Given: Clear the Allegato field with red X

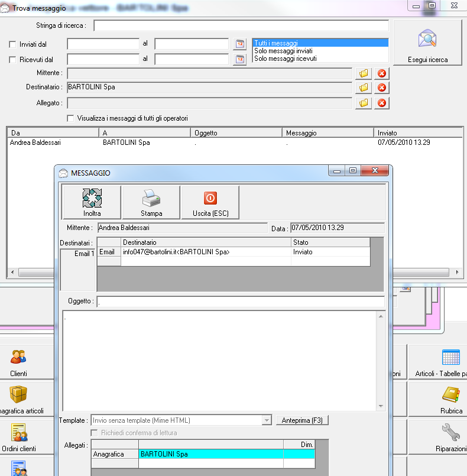Looking at the screenshot, I should tap(382, 103).
